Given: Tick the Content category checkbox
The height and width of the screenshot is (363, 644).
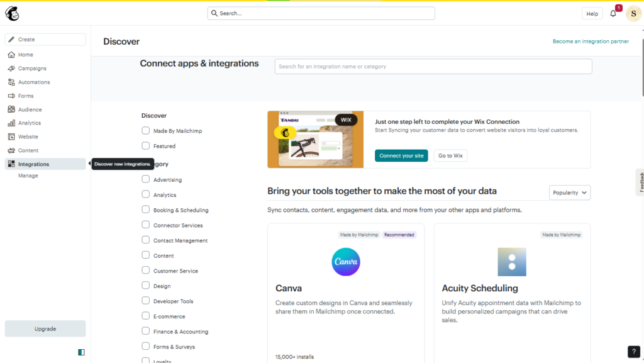Looking at the screenshot, I should [x=146, y=255].
